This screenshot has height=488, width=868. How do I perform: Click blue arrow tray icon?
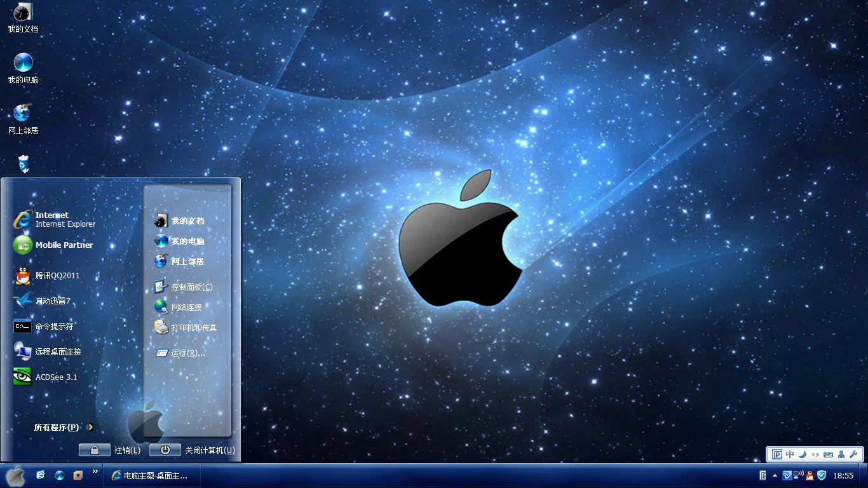click(x=787, y=475)
